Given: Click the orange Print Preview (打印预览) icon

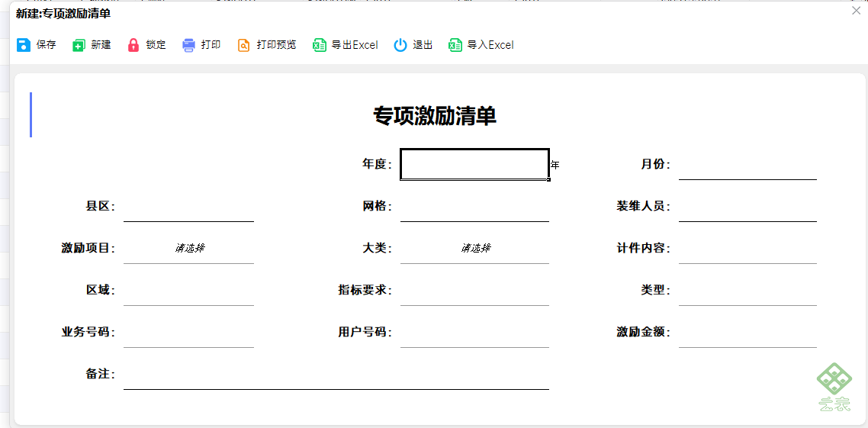Looking at the screenshot, I should point(243,45).
